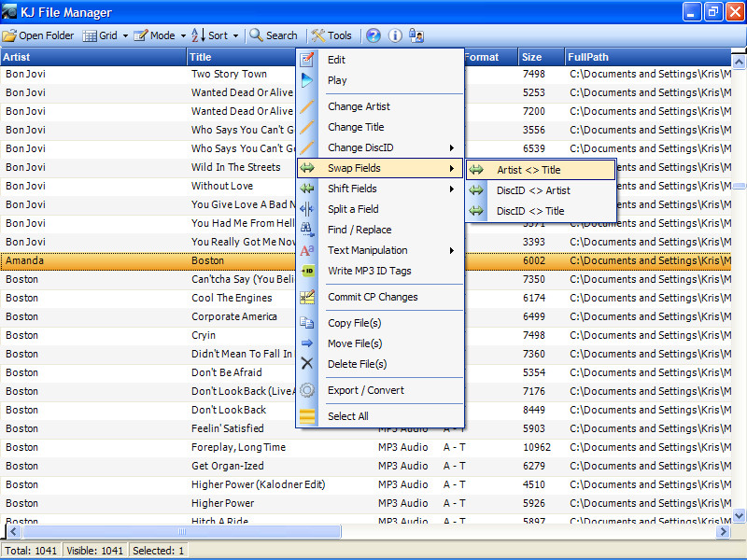Click vertical scrollbar down arrow
Image resolution: width=747 pixels, height=560 pixels.
(x=739, y=515)
